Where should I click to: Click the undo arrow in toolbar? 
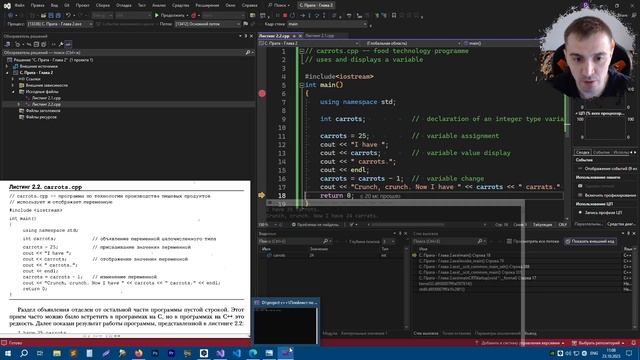(69, 16)
